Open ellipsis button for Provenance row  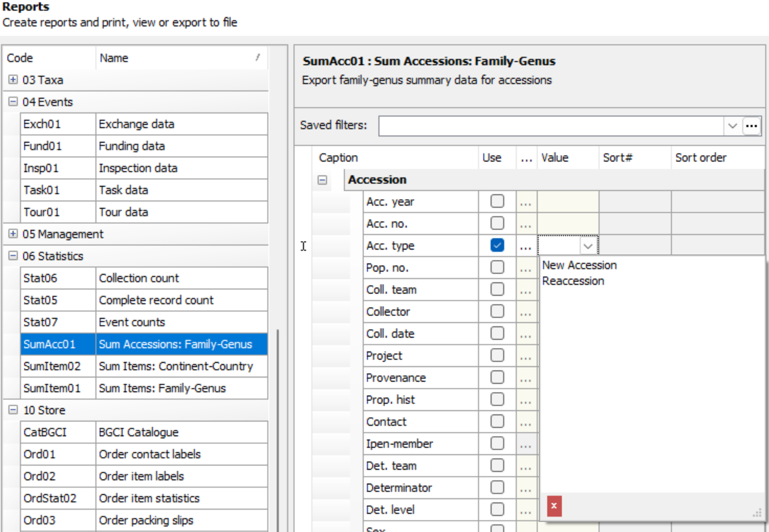coord(526,378)
